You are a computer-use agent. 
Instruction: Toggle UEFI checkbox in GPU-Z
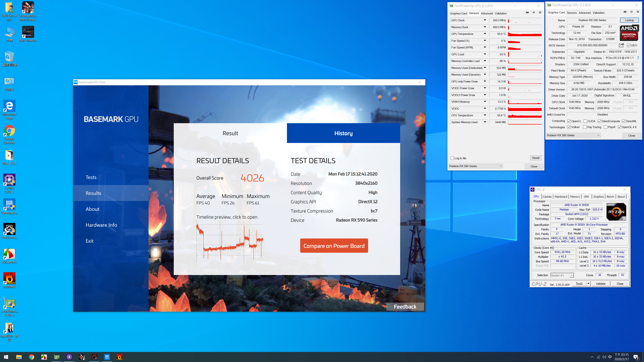[628, 45]
